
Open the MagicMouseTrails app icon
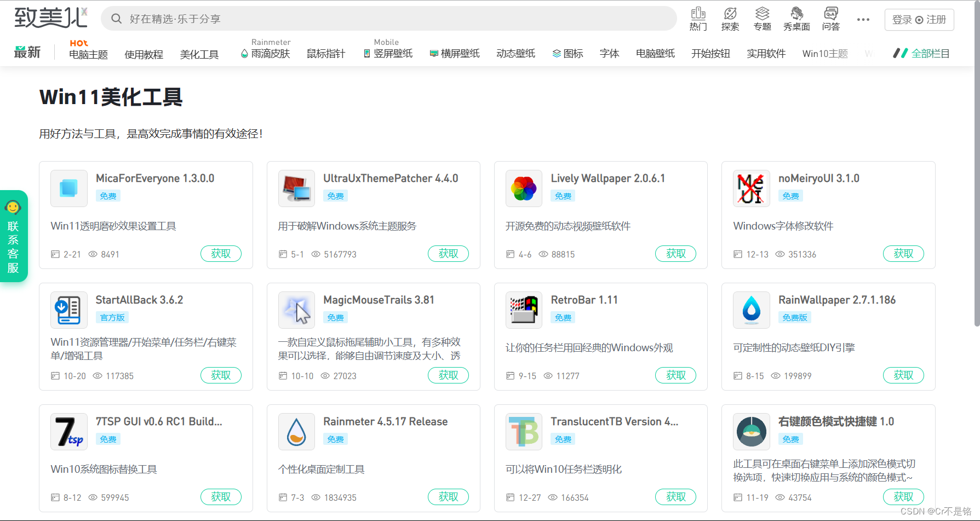[x=296, y=310]
